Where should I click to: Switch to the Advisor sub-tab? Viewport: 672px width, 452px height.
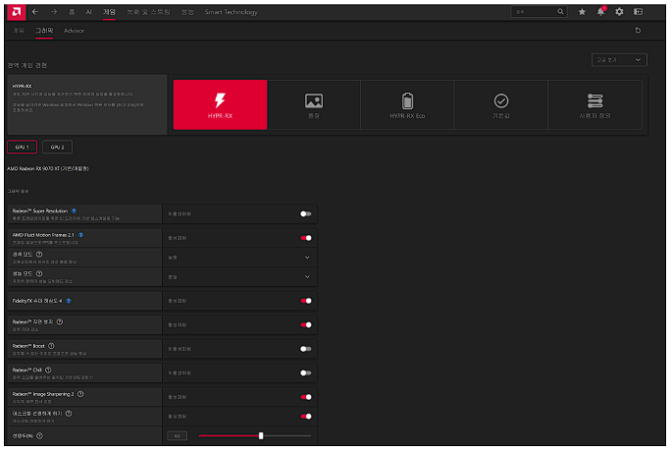click(x=74, y=31)
